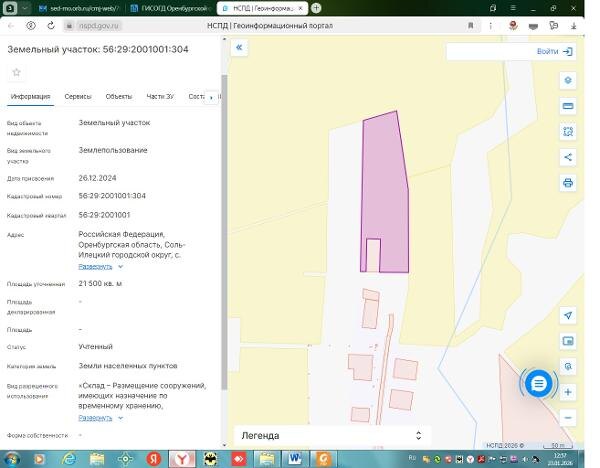Open Yandex account icon beside reload
The height and width of the screenshot is (468, 600).
(x=31, y=26)
